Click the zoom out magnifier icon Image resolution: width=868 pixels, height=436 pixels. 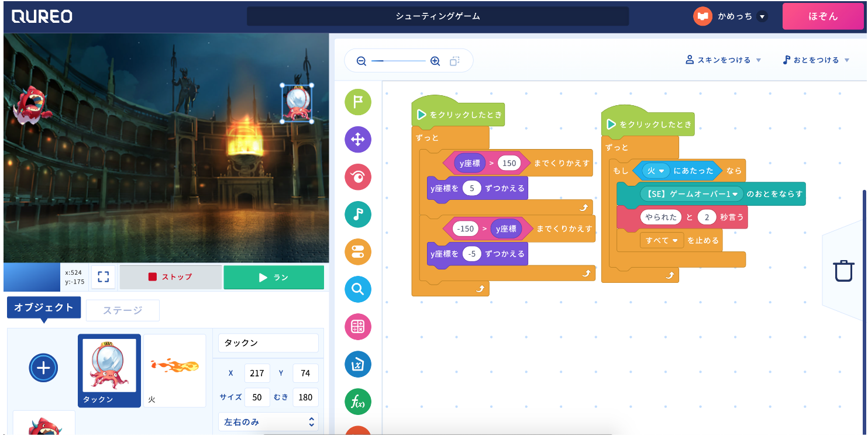[361, 61]
